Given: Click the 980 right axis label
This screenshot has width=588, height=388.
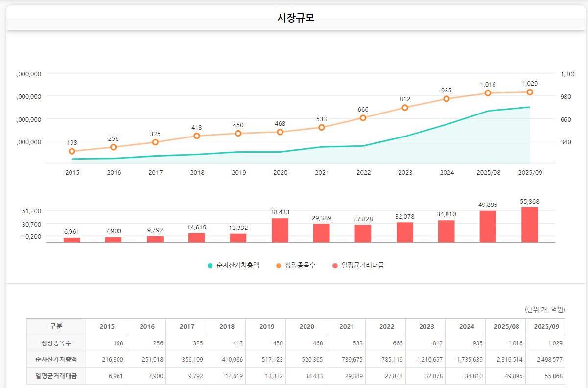Looking at the screenshot, I should (x=566, y=97).
